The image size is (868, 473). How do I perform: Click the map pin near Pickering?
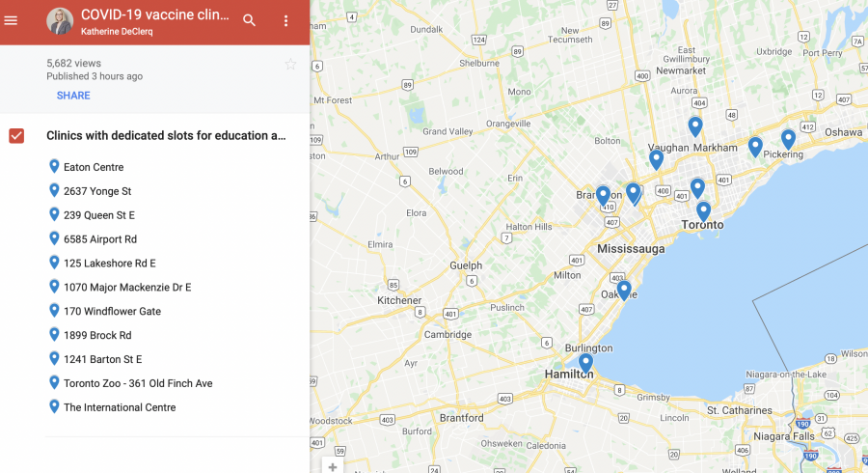[x=788, y=138]
